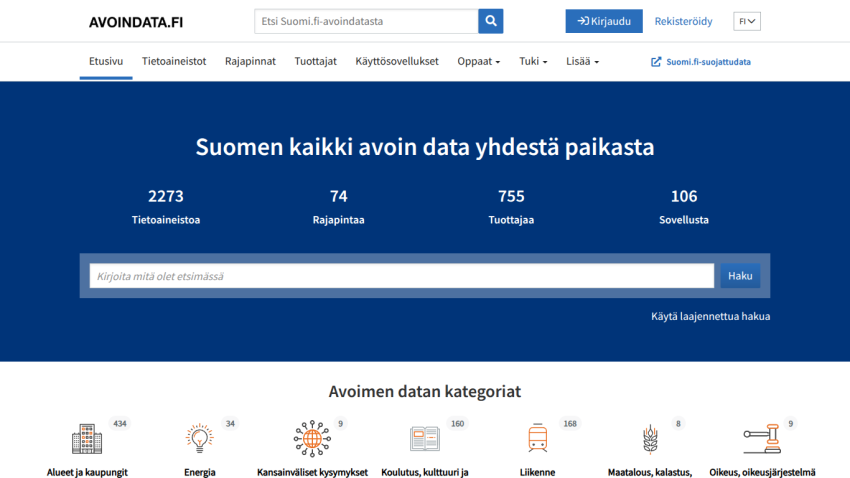
Task: Open the Käyttösovellukset page
Action: [397, 61]
